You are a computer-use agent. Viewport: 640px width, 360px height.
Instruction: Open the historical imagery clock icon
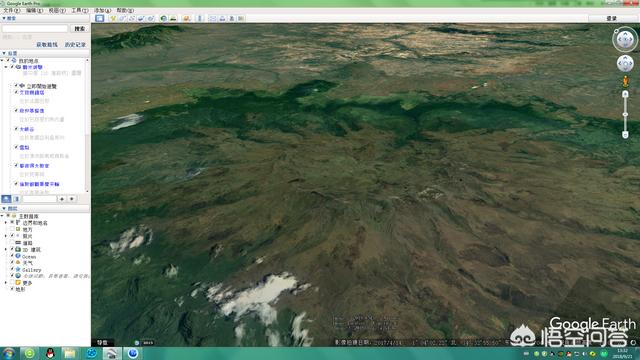[x=164, y=18]
